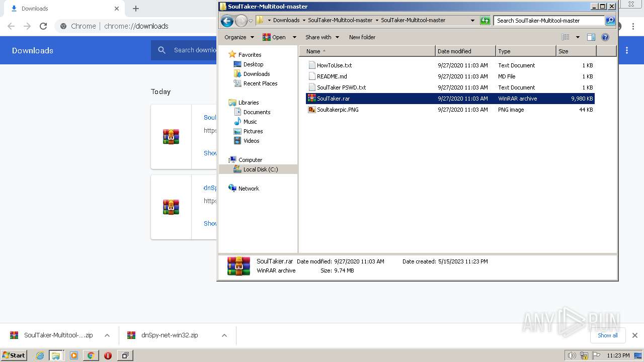Open the Windows Start menu
The height and width of the screenshot is (362, 644).
[x=14, y=355]
